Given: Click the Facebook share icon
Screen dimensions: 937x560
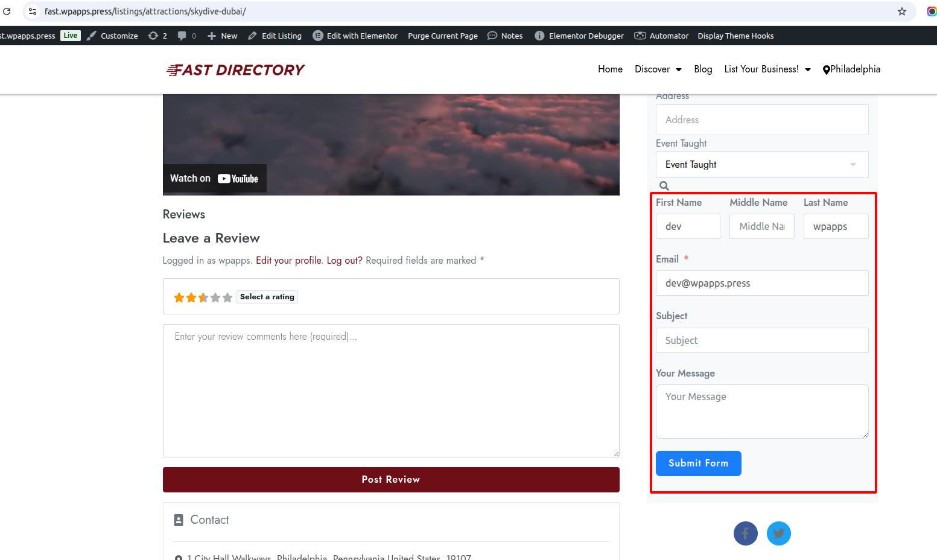Looking at the screenshot, I should point(745,533).
